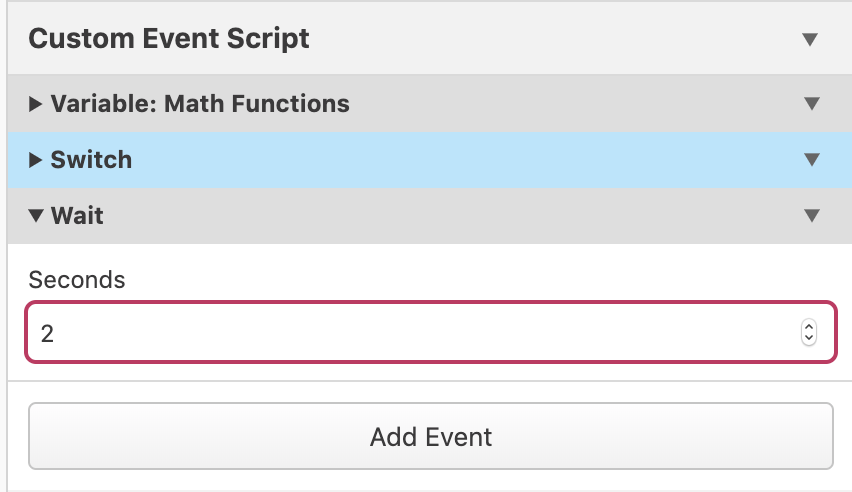Expand the Switch event disclosure triangle
Viewport: 852px width, 492px height.
click(35, 160)
